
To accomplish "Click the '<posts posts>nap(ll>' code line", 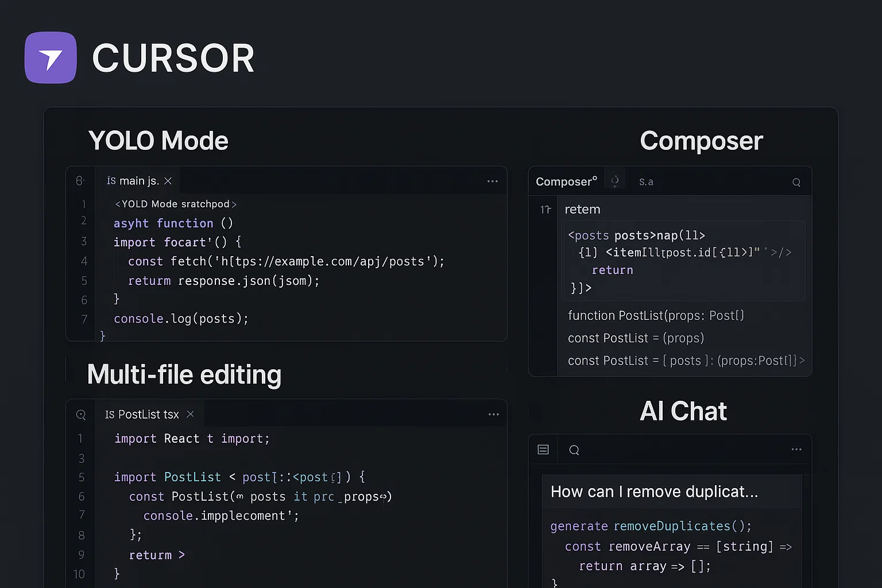I will [x=636, y=235].
